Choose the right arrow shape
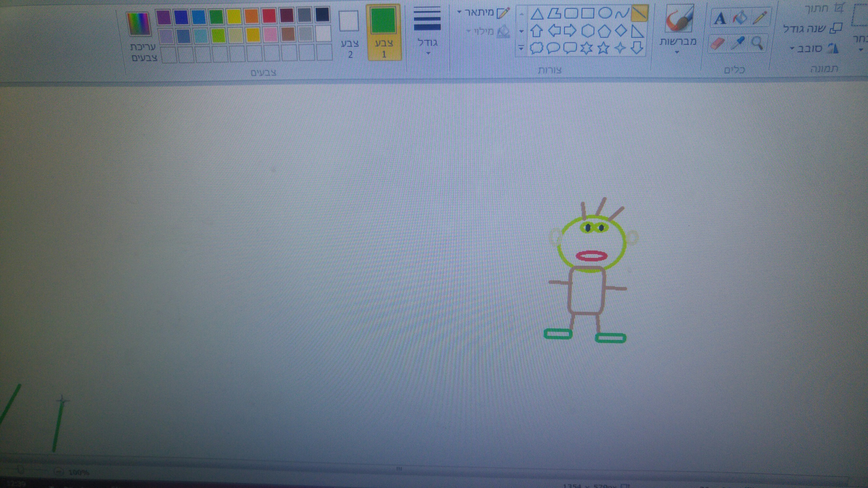This screenshot has width=868, height=488. pos(570,31)
